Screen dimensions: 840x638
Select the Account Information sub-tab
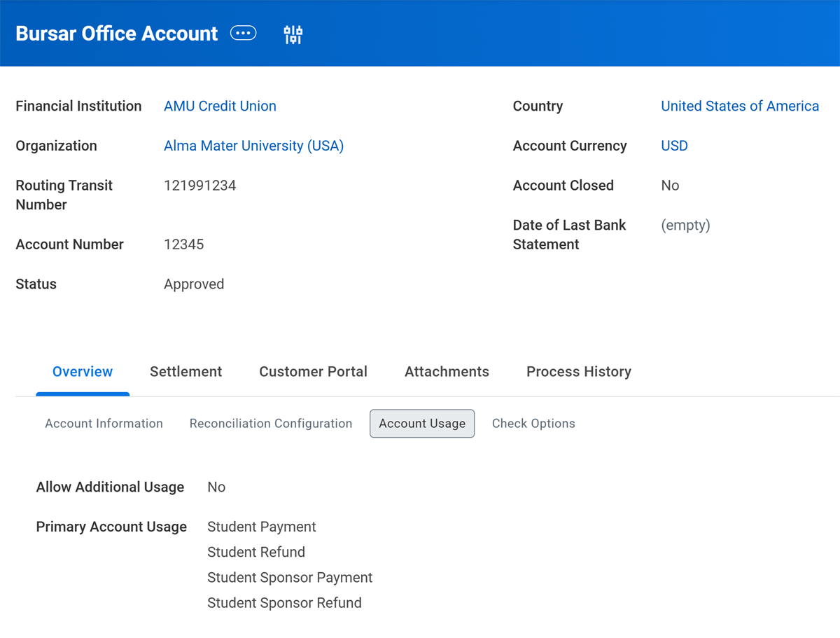point(104,424)
